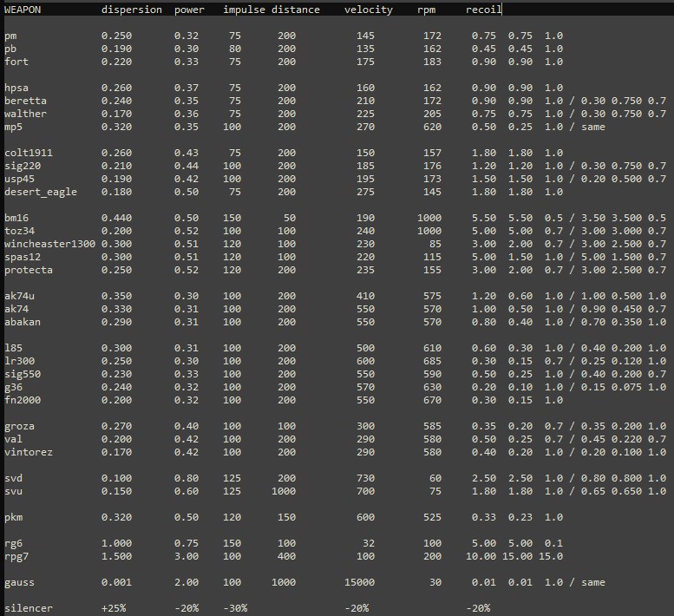Click the toz34 weapon name
This screenshot has height=616, width=674.
coord(19,231)
